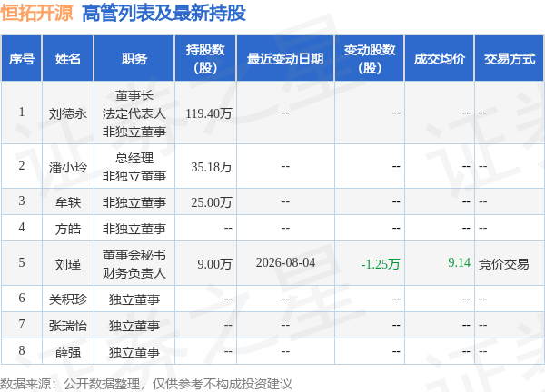Select the 持股数(股) column header
The height and width of the screenshot is (392, 545).
point(205,59)
